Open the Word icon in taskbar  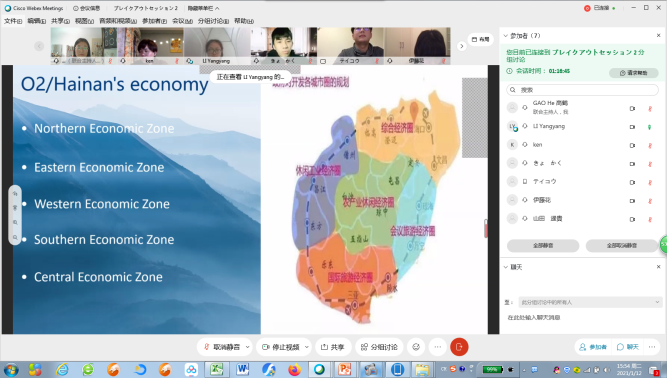242,369
